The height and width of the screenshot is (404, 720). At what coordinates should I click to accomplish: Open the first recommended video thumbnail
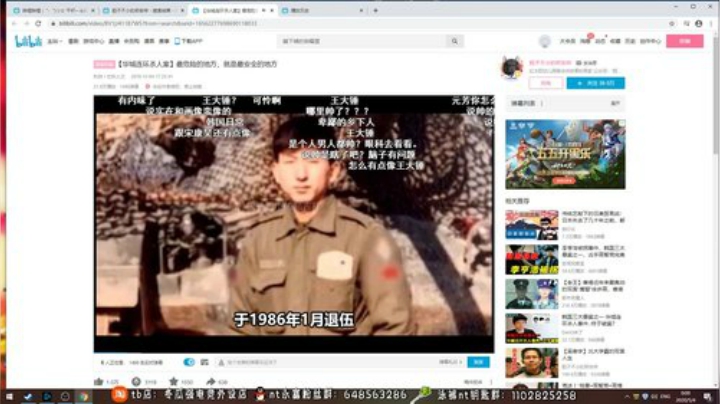(x=532, y=225)
